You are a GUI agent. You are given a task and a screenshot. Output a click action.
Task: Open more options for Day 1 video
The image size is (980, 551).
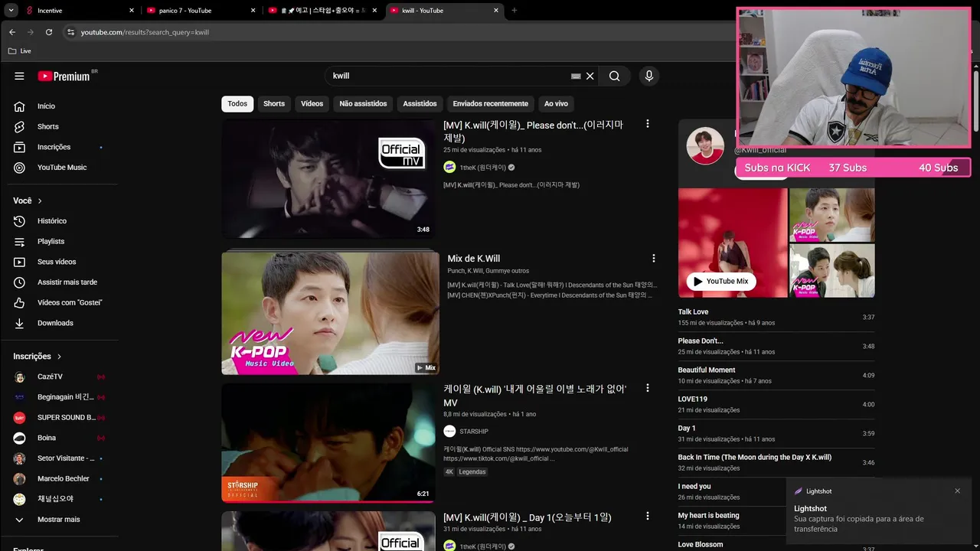[647, 517]
